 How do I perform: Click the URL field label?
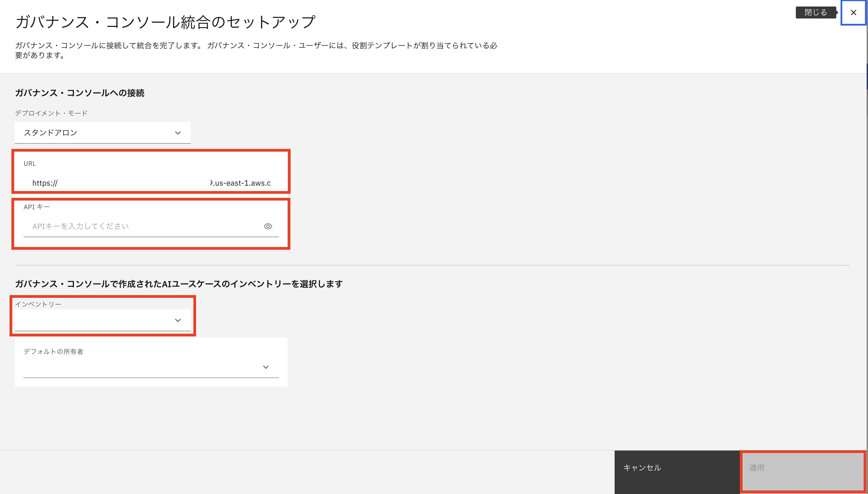pos(30,164)
